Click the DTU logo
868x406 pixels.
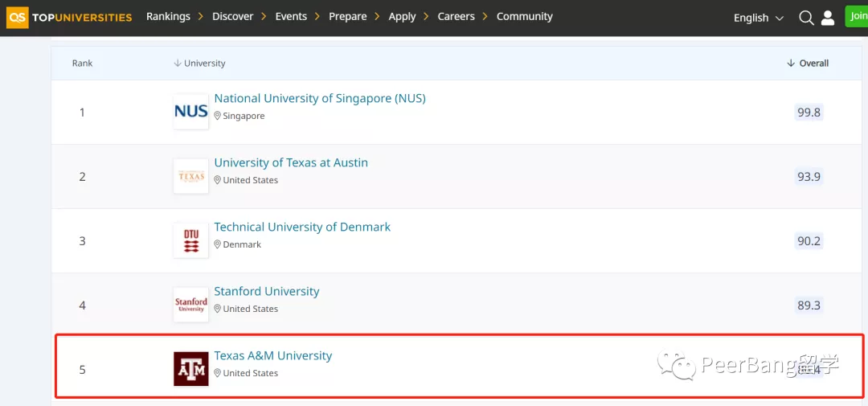[190, 240]
